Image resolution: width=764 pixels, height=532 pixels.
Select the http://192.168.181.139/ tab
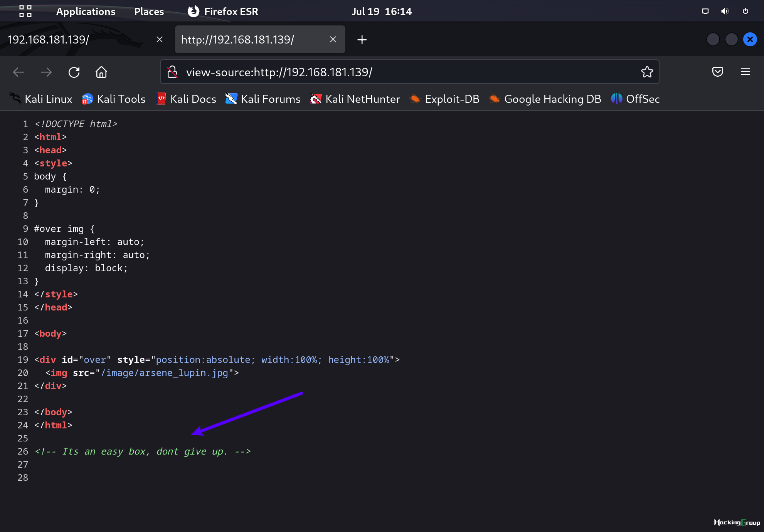pos(260,39)
